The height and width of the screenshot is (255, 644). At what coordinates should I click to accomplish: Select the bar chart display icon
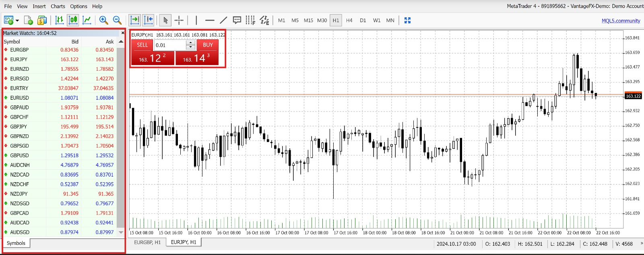(x=59, y=20)
